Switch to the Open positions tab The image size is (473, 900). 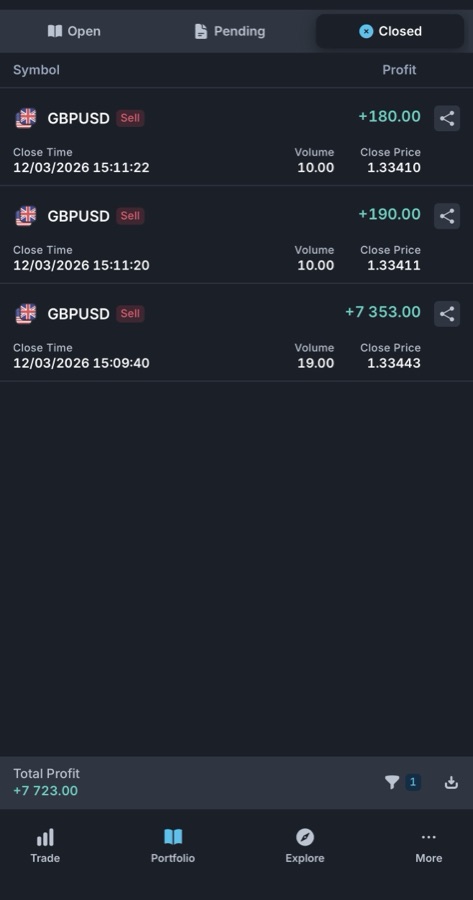pos(74,31)
